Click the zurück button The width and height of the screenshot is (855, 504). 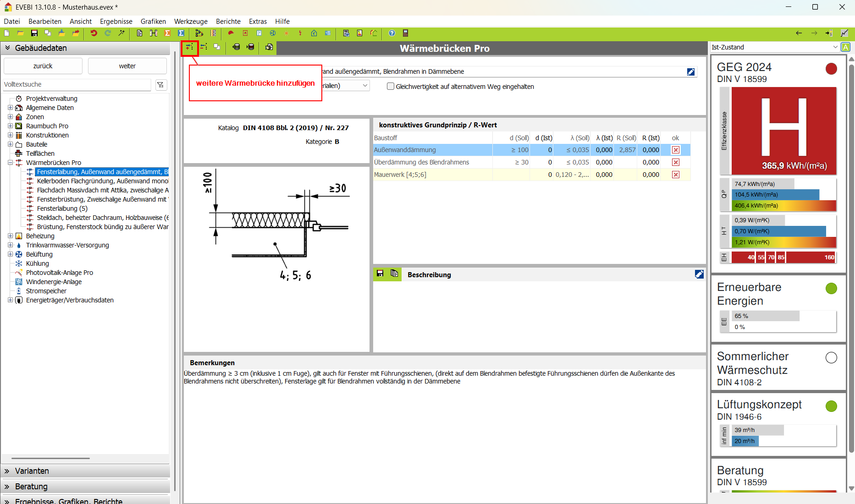coord(43,66)
